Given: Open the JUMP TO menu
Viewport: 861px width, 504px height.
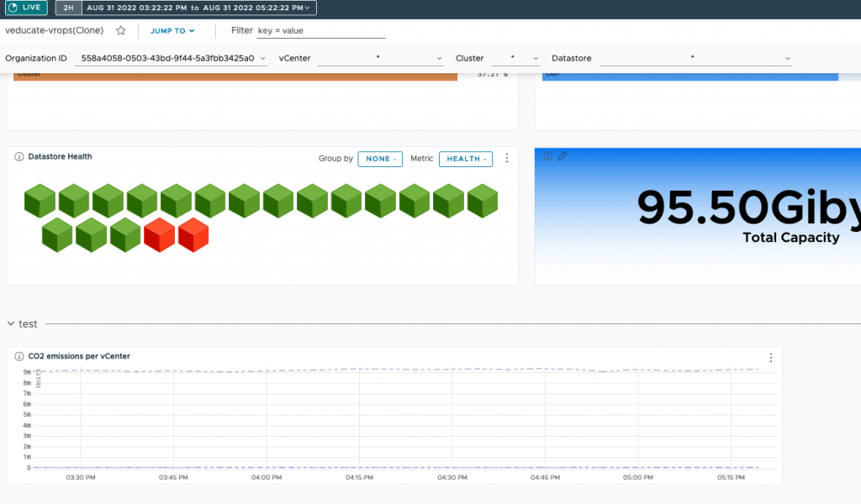Looking at the screenshot, I should (172, 31).
